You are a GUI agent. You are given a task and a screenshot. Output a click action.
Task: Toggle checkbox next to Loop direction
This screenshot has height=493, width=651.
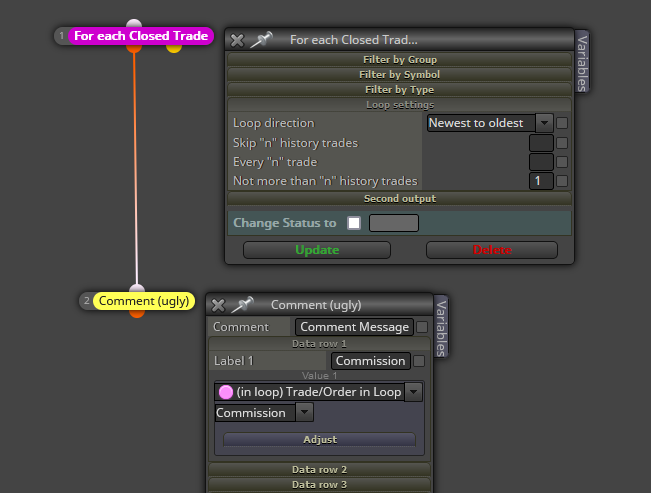tap(562, 123)
